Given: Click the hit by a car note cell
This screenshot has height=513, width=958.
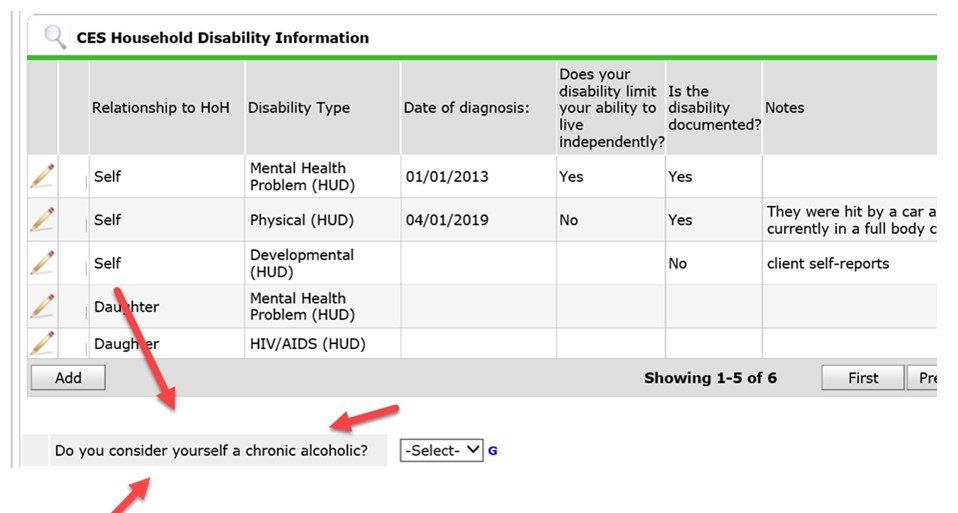Looking at the screenshot, I should (850, 220).
